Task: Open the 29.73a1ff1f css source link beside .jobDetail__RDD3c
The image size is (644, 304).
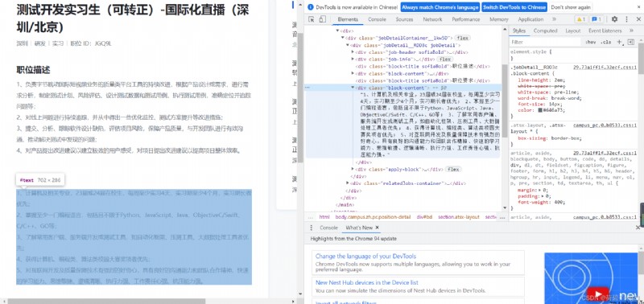Action: [x=605, y=67]
